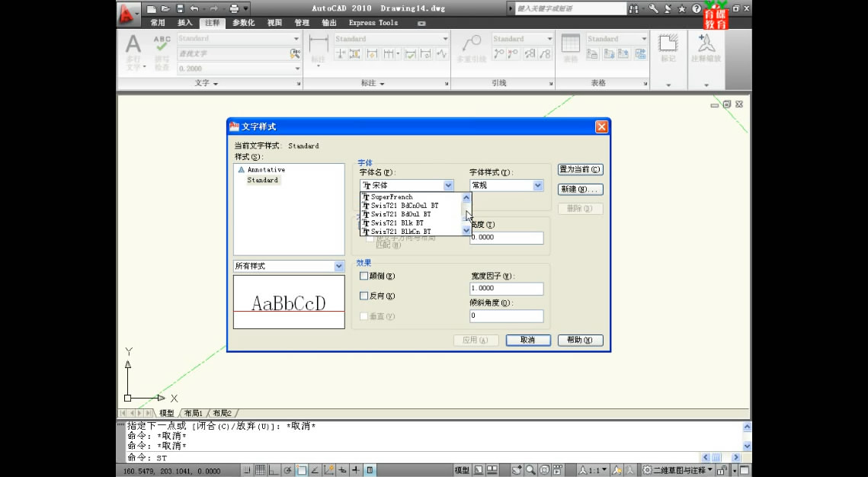Screen dimensions: 868x477
Task: Close the 文字样式 dialog with the X
Action: pyautogui.click(x=602, y=126)
